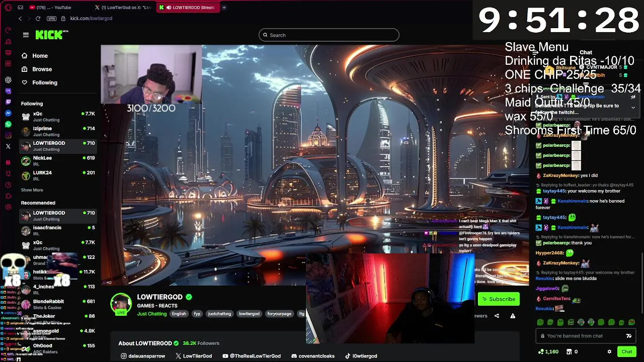Open ChatGPT in Opera sidebar
The height and width of the screenshot is (362, 644).
coord(8,80)
